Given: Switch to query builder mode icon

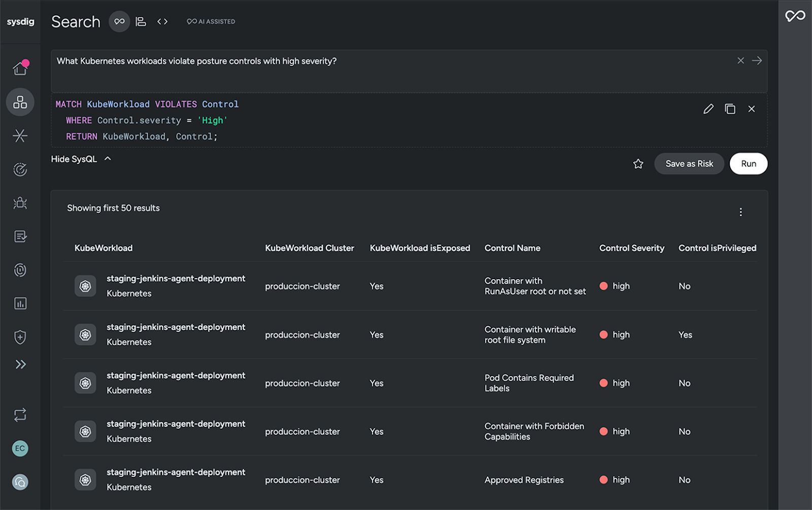Looking at the screenshot, I should click(141, 22).
